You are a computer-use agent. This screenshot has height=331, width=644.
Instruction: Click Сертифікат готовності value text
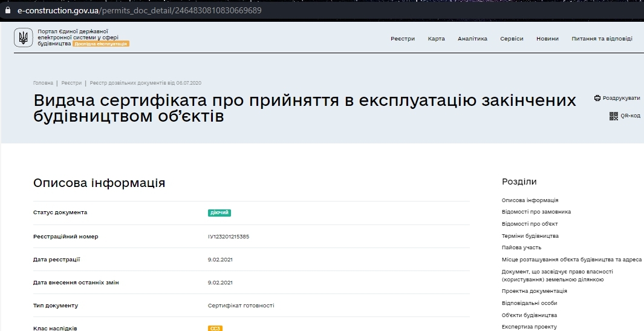click(x=241, y=306)
